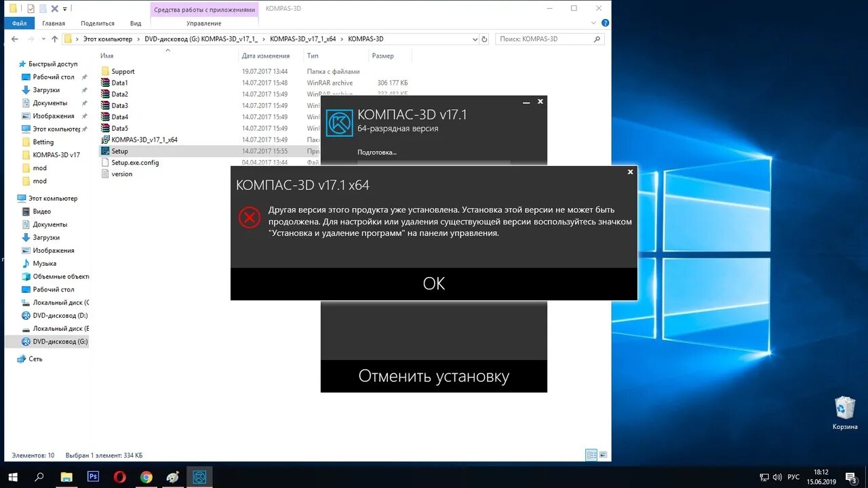The image size is (868, 488).
Task: Click OK in the КОМПАС-3D error dialog
Action: [x=434, y=283]
